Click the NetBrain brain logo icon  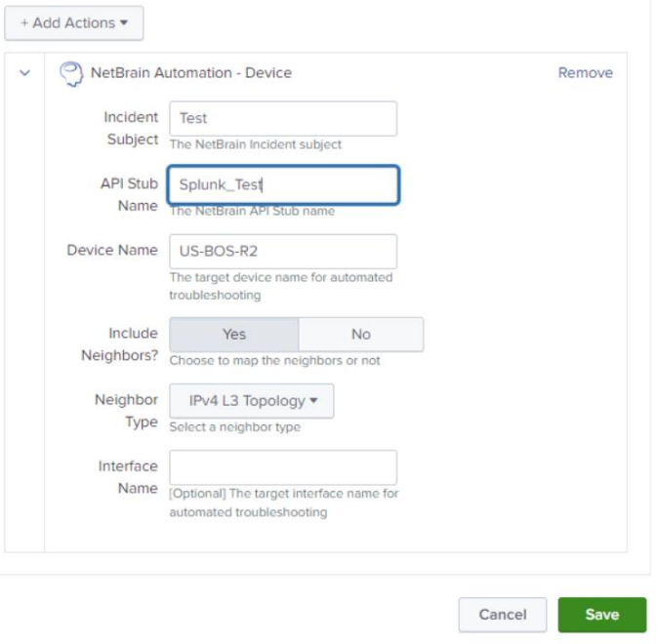pos(71,73)
